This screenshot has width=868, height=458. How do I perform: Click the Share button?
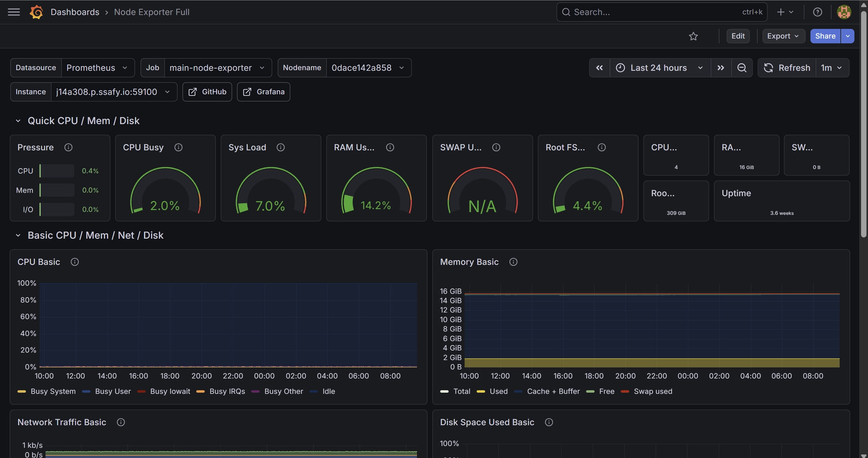point(825,36)
